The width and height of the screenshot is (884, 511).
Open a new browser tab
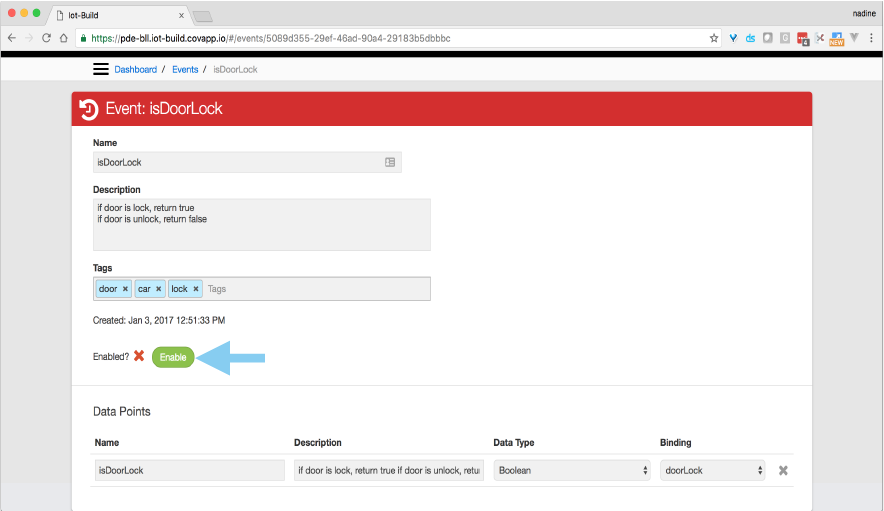pos(202,16)
